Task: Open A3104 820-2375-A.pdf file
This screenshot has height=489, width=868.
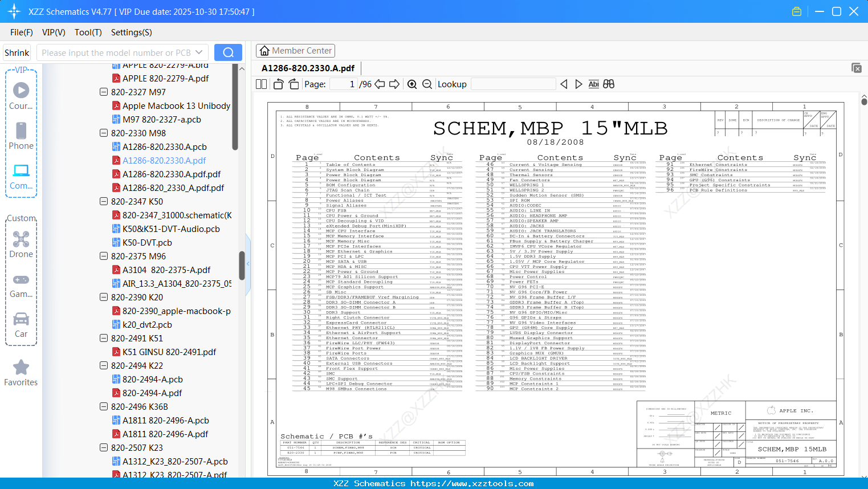Action: tap(166, 270)
